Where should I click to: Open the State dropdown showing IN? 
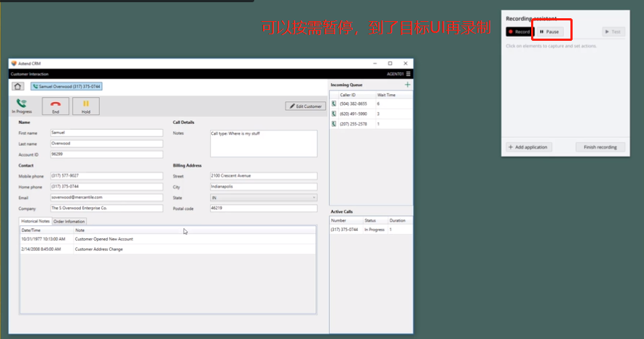[264, 198]
